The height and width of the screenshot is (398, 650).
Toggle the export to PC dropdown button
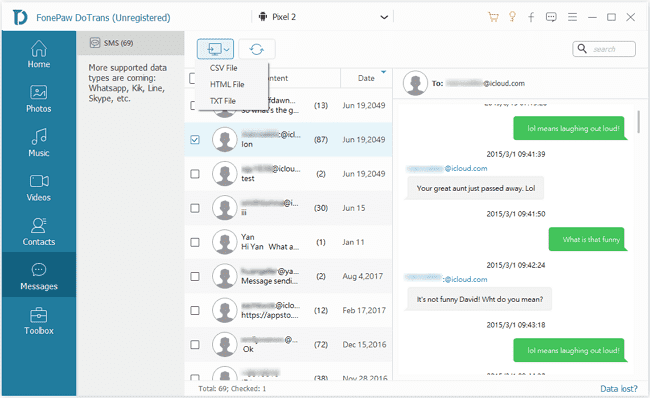[215, 49]
